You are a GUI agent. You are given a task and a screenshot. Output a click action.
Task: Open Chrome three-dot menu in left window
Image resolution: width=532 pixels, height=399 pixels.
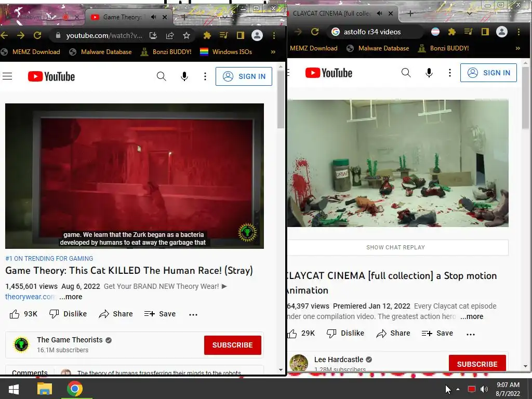[274, 35]
